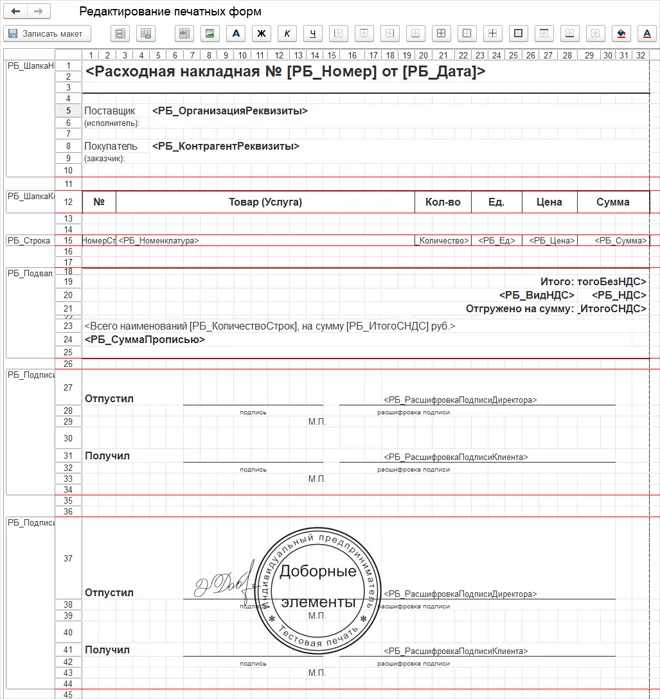The height and width of the screenshot is (699, 660).
Task: Select header cell Ед.
Action: point(496,202)
